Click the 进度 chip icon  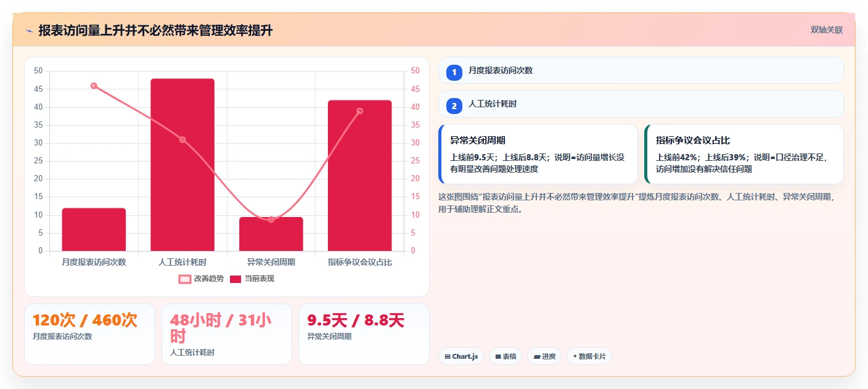click(536, 356)
